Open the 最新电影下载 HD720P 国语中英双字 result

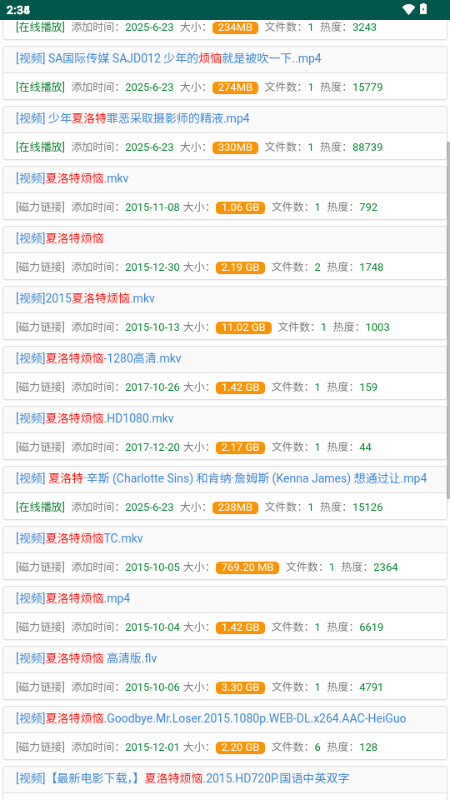click(182, 779)
